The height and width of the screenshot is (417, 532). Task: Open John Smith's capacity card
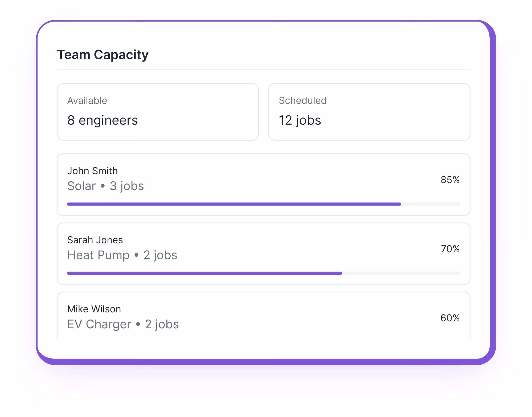point(264,185)
